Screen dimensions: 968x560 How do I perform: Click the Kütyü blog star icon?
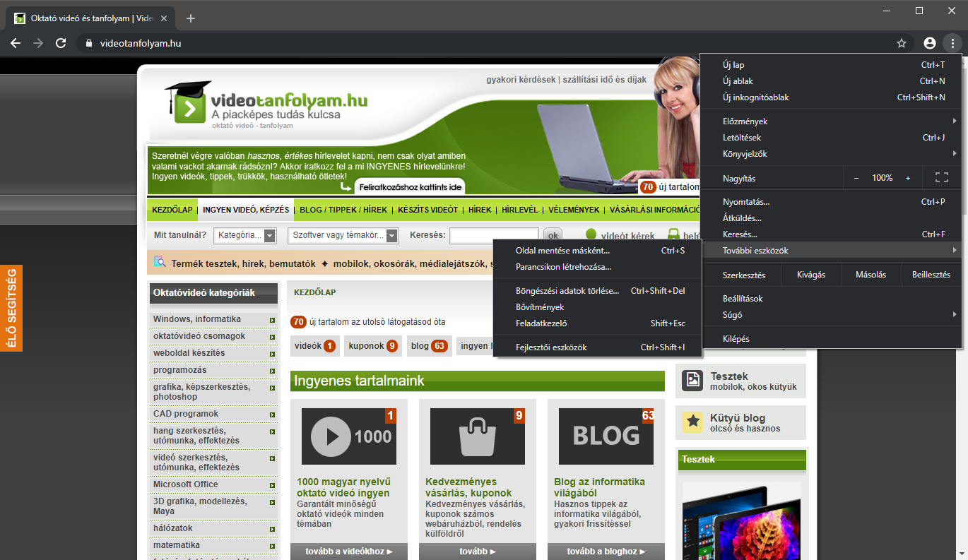pos(692,422)
